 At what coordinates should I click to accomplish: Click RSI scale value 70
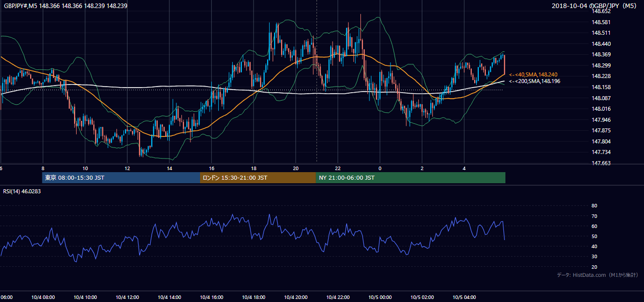pos(594,216)
